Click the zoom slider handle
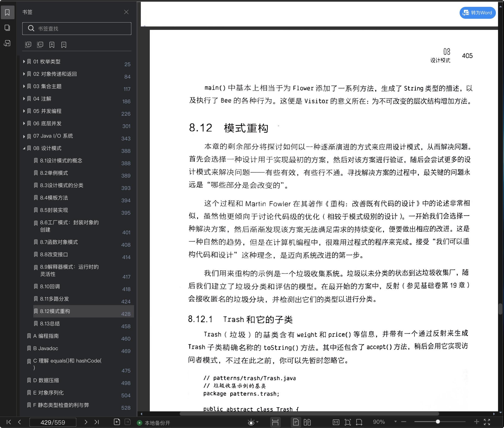Image resolution: width=504 pixels, height=428 pixels. coord(438,422)
